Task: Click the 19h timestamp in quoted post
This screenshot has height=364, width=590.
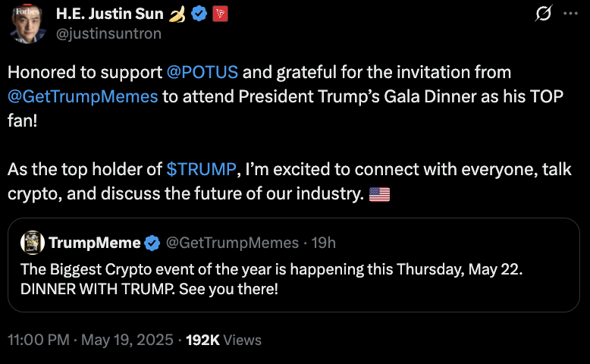Action: [x=324, y=243]
